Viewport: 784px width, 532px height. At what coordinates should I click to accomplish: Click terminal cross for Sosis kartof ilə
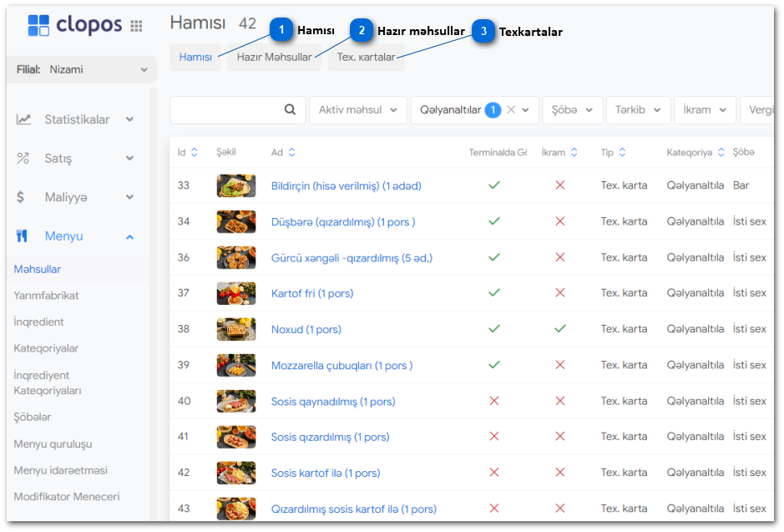pyautogui.click(x=494, y=473)
